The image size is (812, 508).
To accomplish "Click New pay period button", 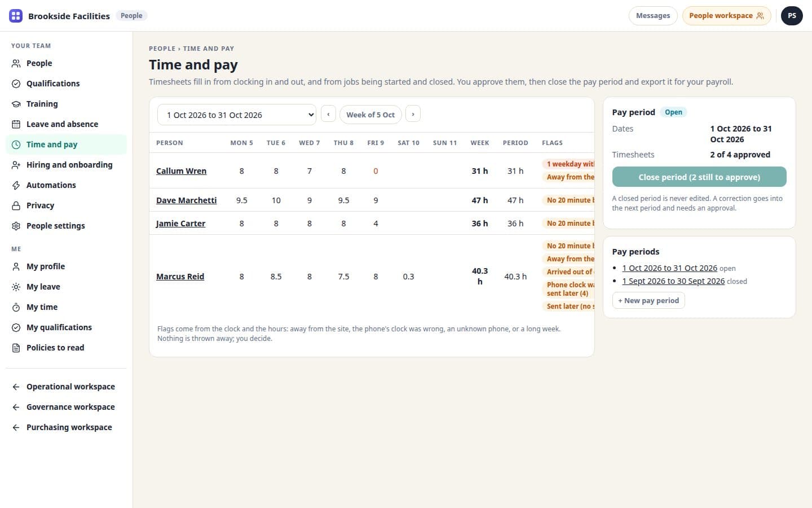I will point(648,300).
